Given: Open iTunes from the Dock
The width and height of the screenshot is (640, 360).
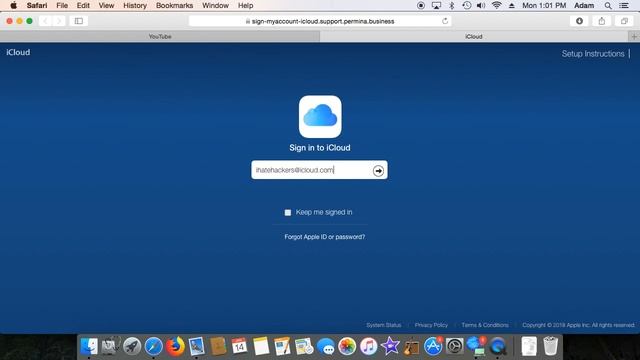Looking at the screenshot, I should [369, 346].
